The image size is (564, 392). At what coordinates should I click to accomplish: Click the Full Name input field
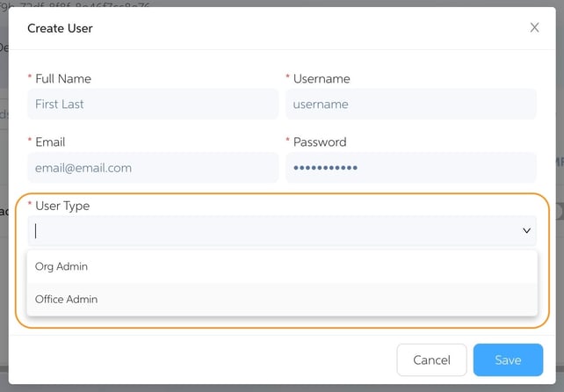point(153,104)
